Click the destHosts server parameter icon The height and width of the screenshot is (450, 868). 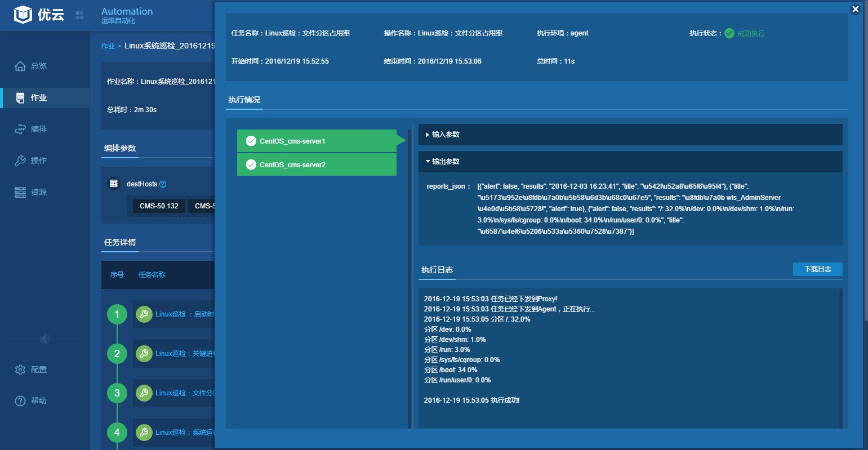pyautogui.click(x=114, y=184)
